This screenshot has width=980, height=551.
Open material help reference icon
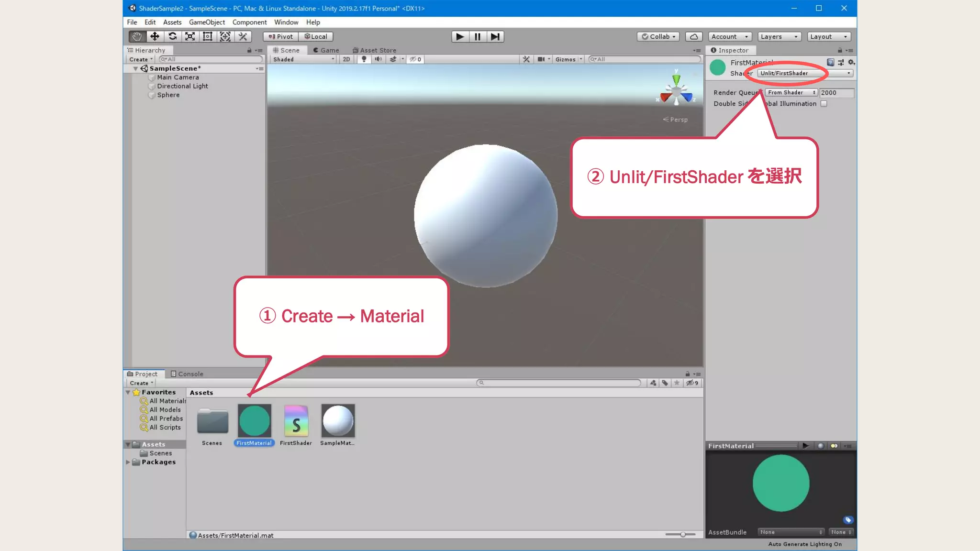coord(830,63)
